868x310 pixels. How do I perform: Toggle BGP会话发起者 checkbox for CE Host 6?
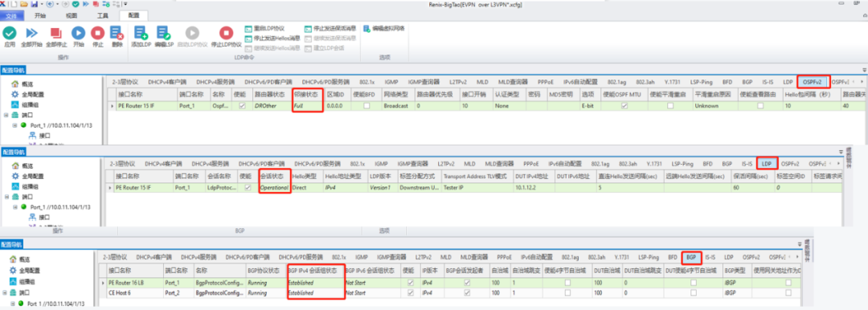pyautogui.click(x=467, y=292)
